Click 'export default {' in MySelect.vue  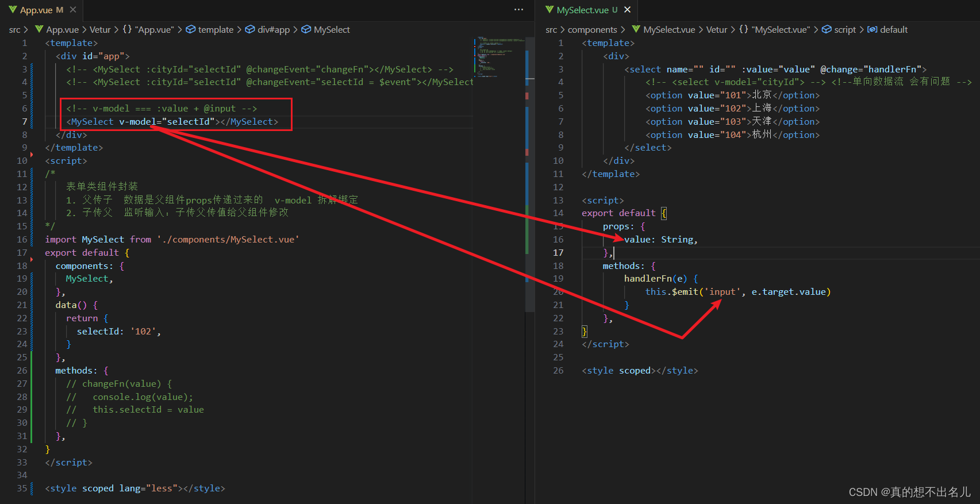(624, 213)
